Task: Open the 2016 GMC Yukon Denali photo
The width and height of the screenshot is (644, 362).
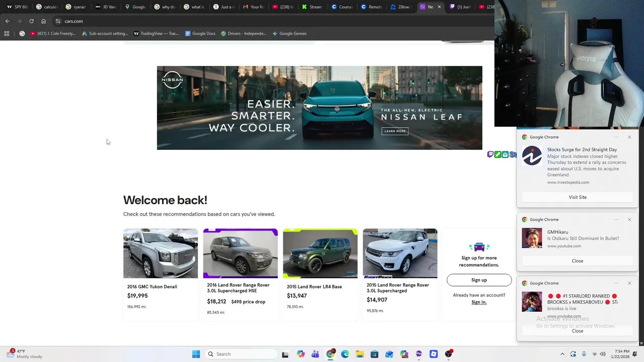Action: [x=160, y=253]
